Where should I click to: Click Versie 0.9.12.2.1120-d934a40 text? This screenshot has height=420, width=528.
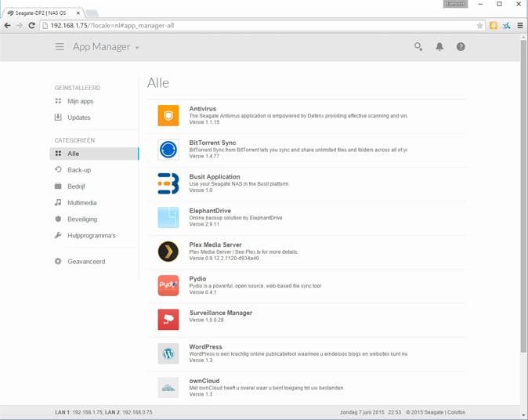point(224,258)
